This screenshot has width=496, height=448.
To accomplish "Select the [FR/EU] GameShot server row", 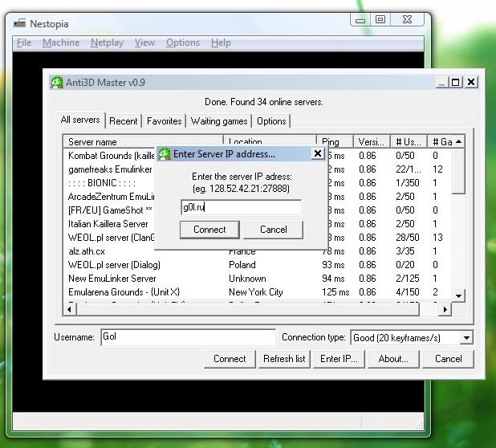I will click(x=258, y=210).
